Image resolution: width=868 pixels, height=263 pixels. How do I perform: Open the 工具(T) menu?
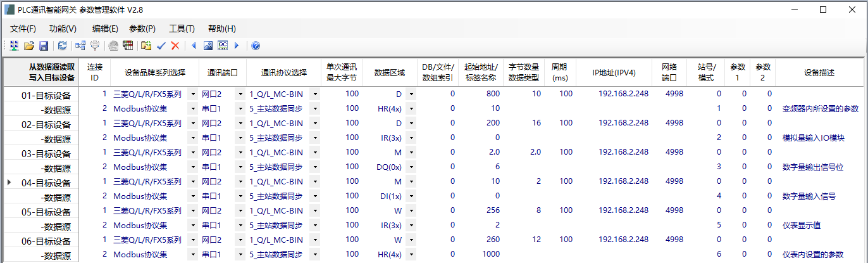[x=182, y=29]
